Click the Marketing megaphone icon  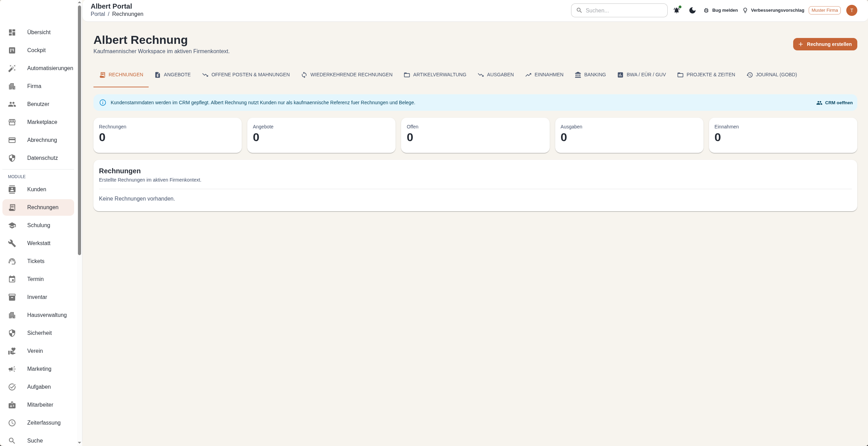tap(12, 369)
